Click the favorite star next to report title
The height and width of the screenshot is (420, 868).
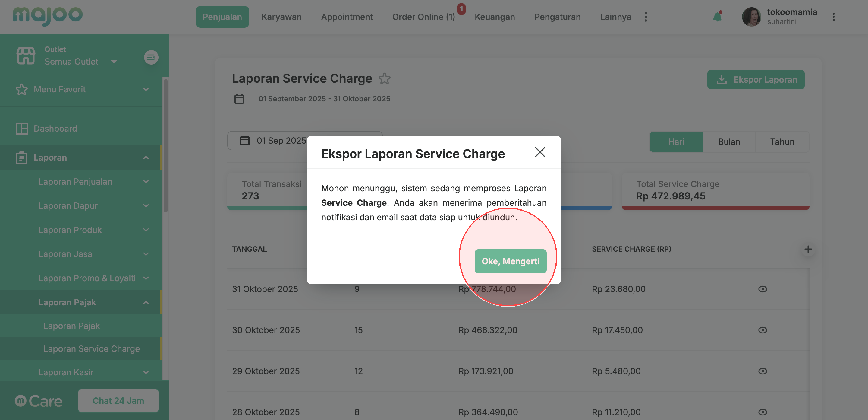click(384, 79)
